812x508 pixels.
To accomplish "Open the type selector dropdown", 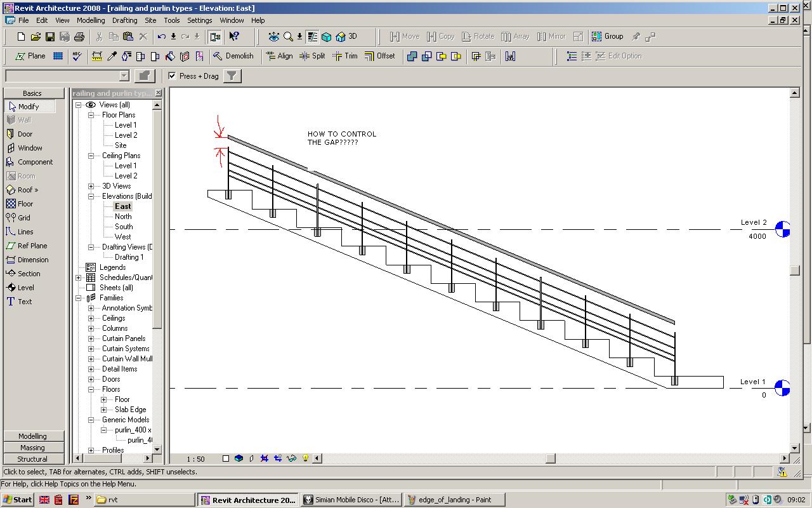I will click(124, 76).
